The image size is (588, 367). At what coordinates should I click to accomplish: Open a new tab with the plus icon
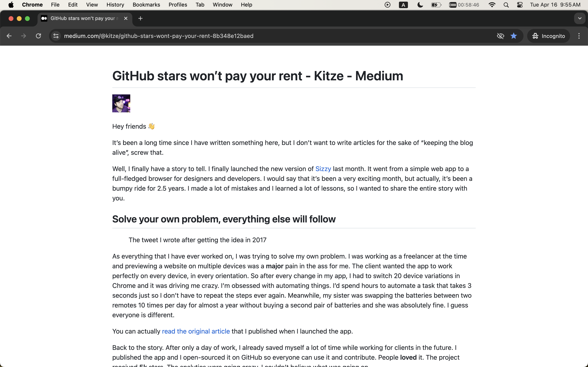(x=140, y=18)
